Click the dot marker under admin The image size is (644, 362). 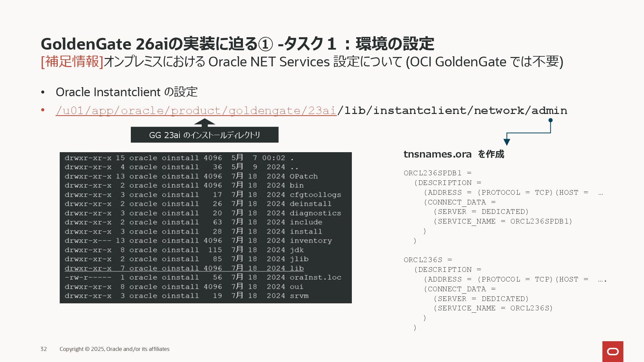click(550, 120)
